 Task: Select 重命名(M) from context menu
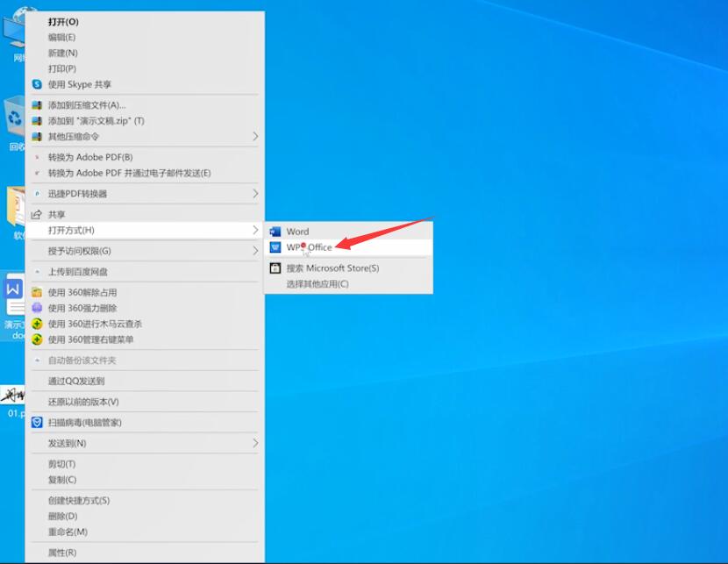[x=145, y=532]
